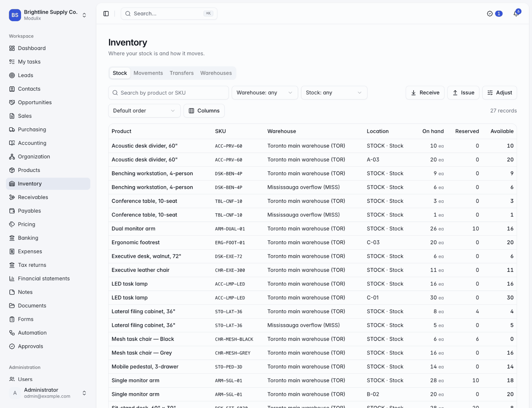Image resolution: width=532 pixels, height=408 pixels.
Task: Open Receivables
Action: pyautogui.click(x=48, y=197)
